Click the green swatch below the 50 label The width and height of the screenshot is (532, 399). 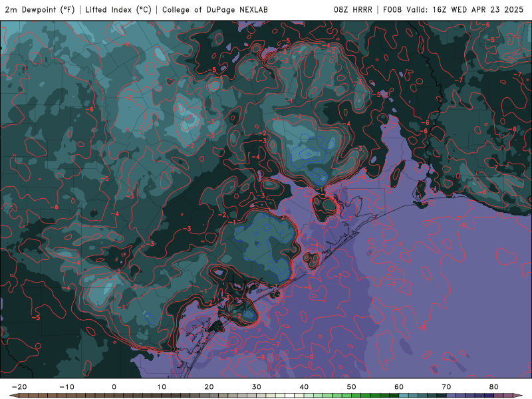356,396
